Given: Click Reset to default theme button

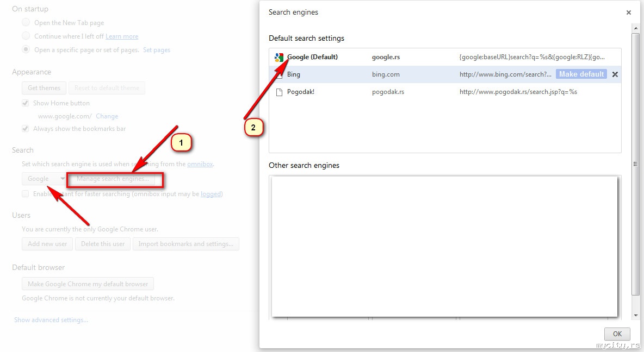Looking at the screenshot, I should [x=107, y=88].
